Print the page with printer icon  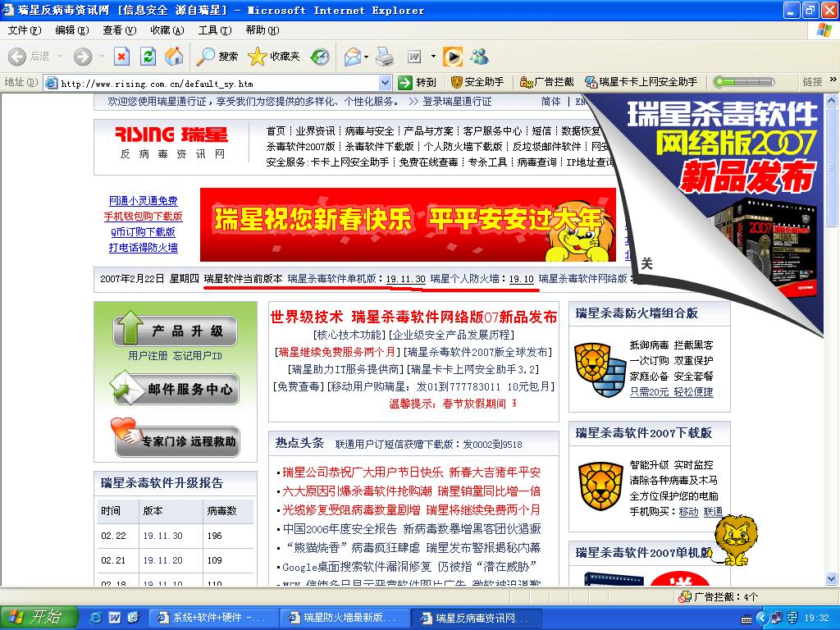click(x=385, y=57)
